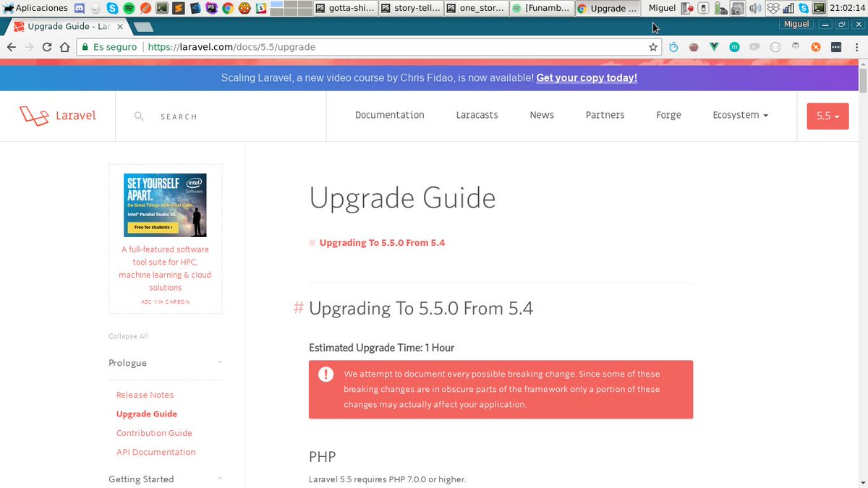
Task: Open Forge in the site nav
Action: click(669, 115)
